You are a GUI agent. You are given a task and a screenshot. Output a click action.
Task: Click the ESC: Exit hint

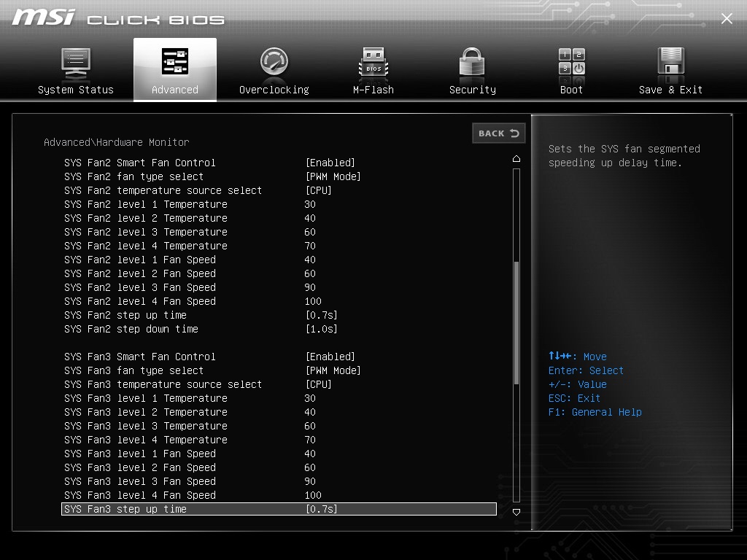tap(574, 398)
